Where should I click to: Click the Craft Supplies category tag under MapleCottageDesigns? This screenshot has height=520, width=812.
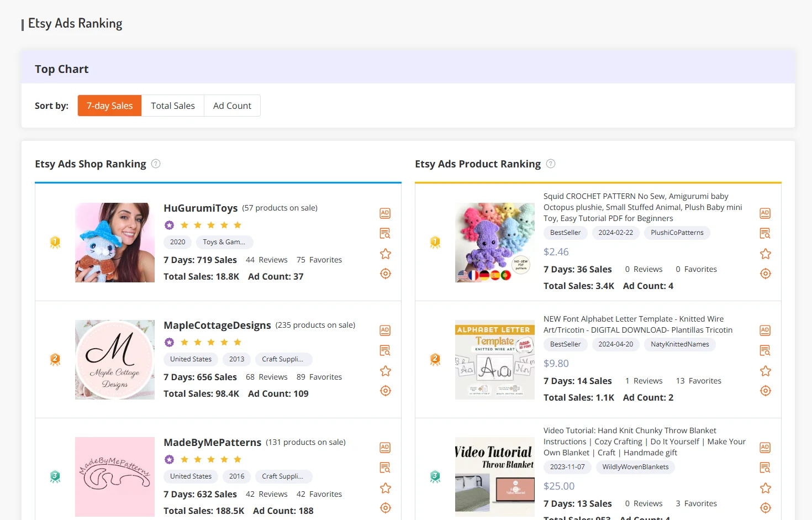tap(283, 359)
